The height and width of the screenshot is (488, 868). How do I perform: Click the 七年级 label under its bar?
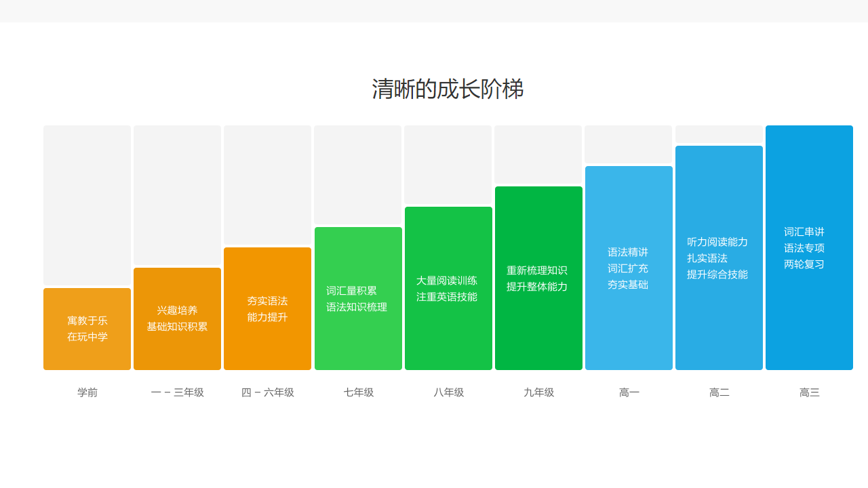(357, 392)
